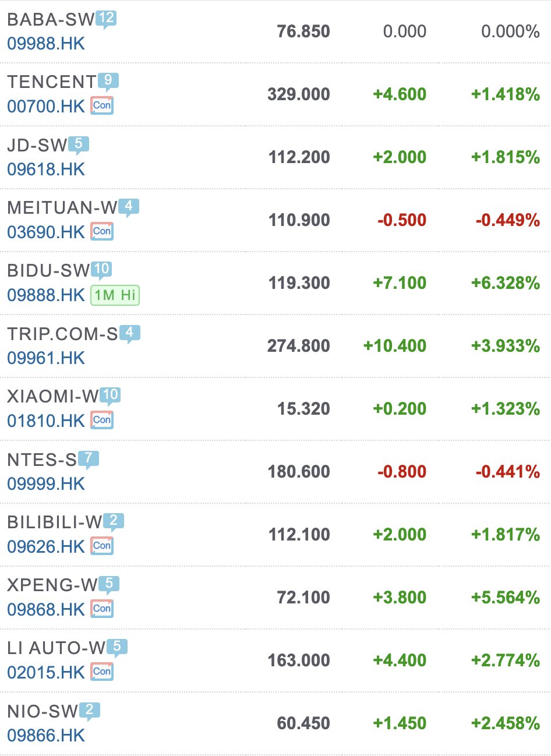
Task: Open the 00700.HK ticker link
Action: click(x=46, y=107)
